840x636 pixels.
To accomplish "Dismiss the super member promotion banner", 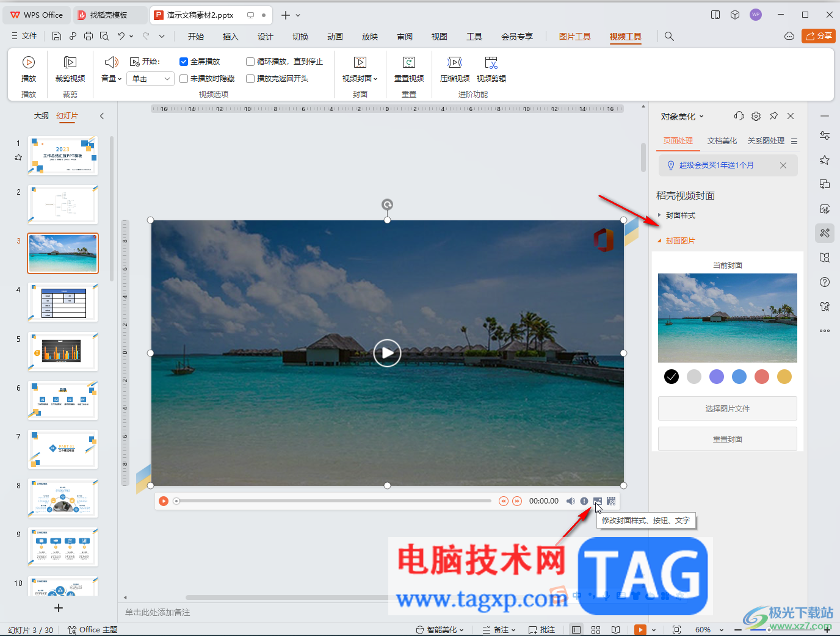I will (x=783, y=165).
